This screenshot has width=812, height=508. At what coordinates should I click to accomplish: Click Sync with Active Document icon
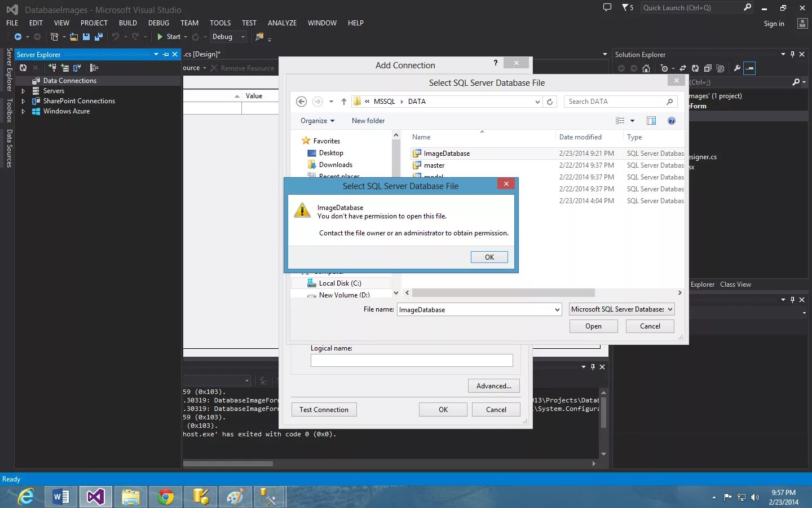(683, 68)
